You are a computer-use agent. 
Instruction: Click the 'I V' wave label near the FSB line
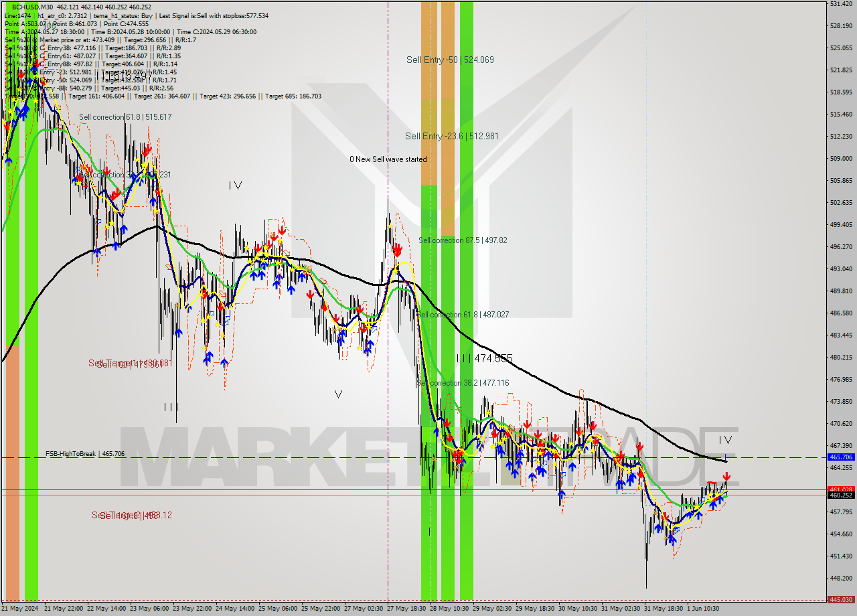[726, 440]
